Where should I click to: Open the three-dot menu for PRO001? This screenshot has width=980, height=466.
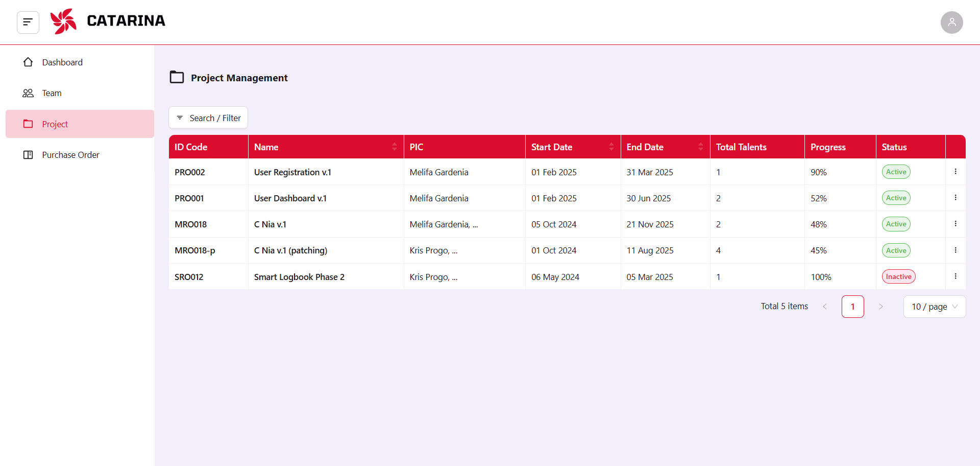955,198
